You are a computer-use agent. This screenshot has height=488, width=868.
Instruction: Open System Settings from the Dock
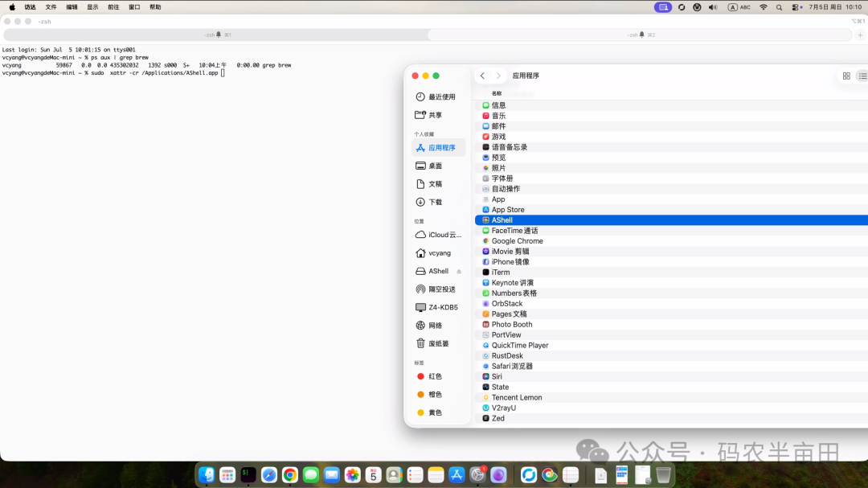tap(477, 474)
